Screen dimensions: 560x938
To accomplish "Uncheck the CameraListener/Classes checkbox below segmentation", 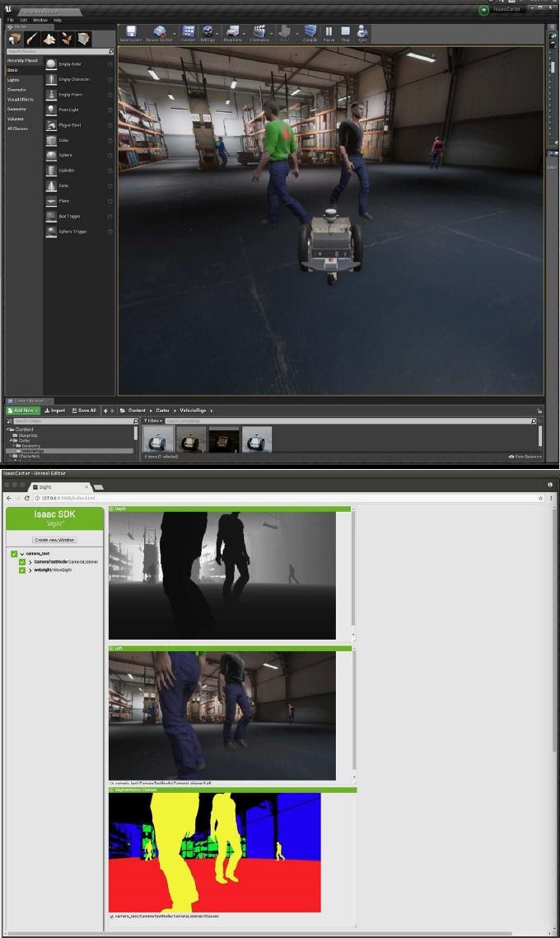I will pos(112,917).
